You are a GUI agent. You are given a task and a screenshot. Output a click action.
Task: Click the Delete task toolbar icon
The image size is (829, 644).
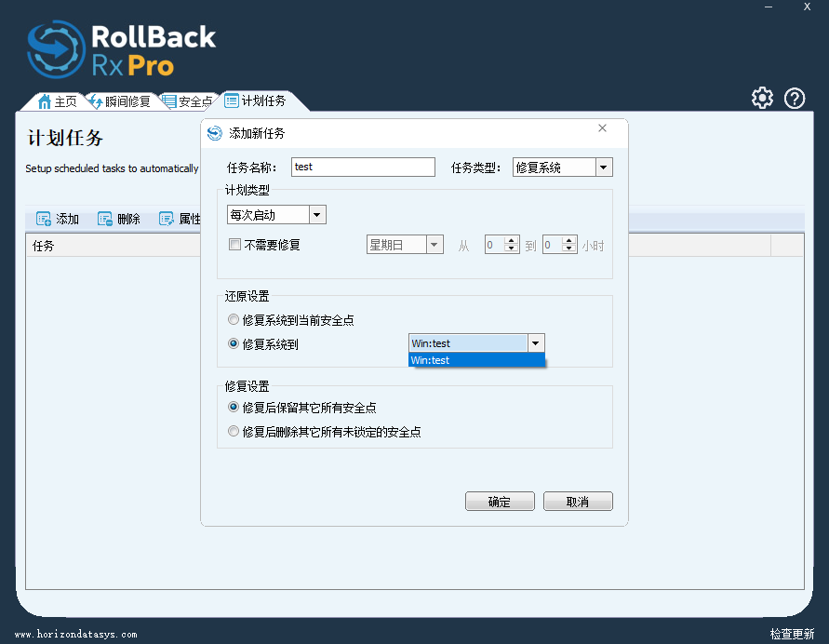pyautogui.click(x=105, y=219)
